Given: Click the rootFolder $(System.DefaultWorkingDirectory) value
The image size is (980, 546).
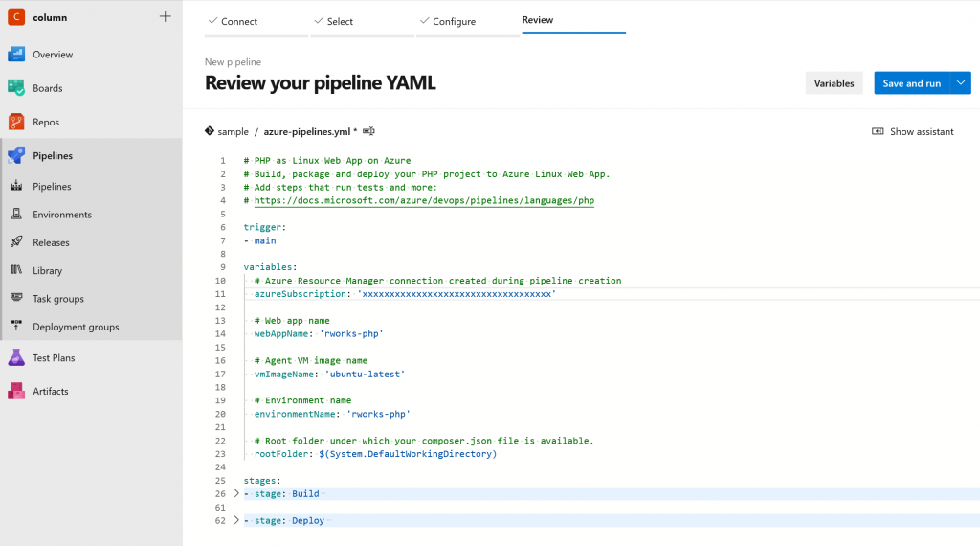Looking at the screenshot, I should pyautogui.click(x=408, y=453).
